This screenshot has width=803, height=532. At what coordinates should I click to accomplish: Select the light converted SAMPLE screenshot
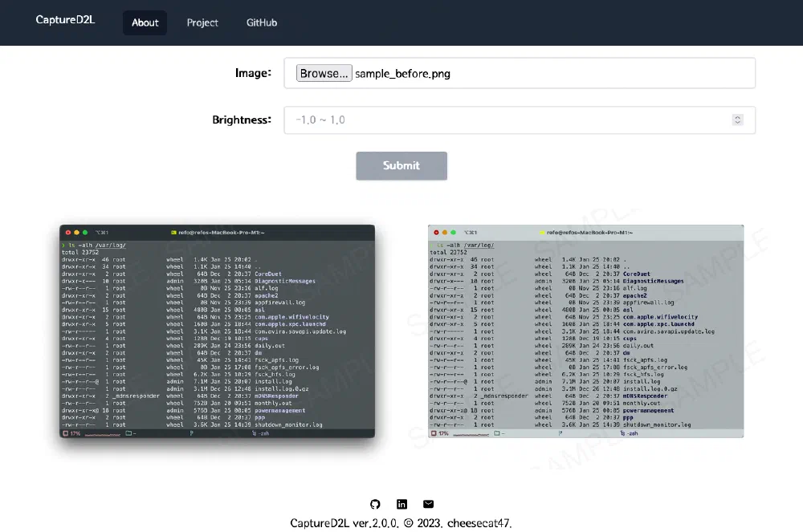pos(585,331)
